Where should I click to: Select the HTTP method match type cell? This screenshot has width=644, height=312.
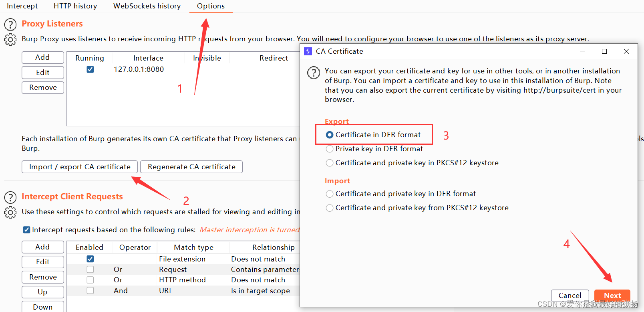[182, 280]
